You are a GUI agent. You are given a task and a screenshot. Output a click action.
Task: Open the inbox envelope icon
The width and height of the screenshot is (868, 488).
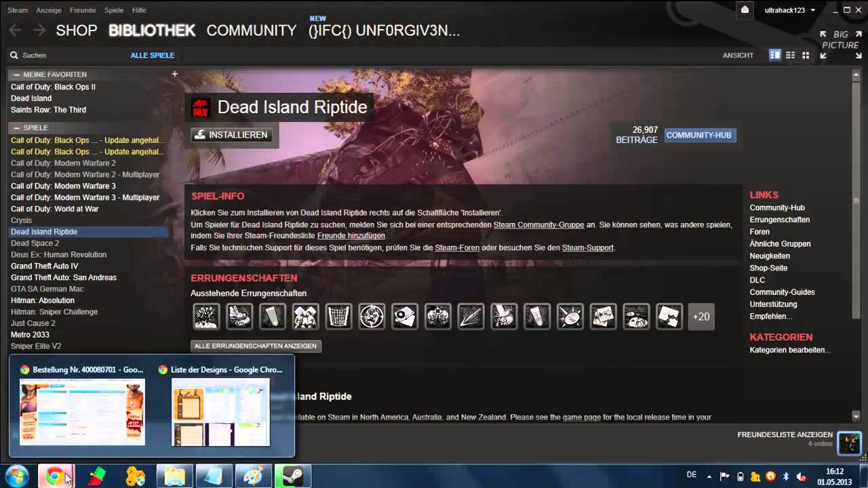[x=745, y=9]
